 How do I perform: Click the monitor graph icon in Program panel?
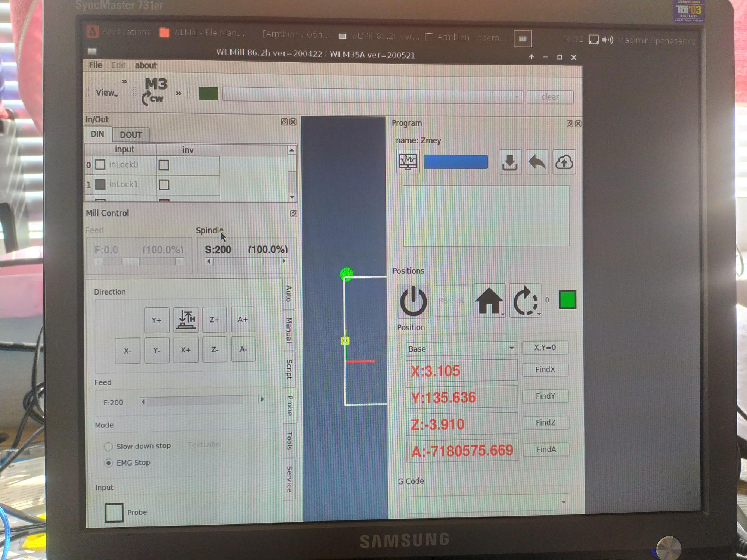pyautogui.click(x=408, y=162)
